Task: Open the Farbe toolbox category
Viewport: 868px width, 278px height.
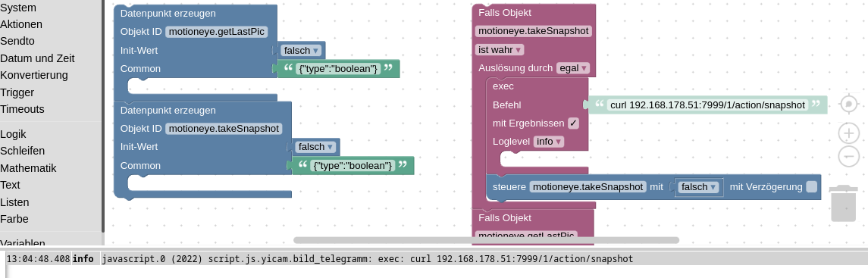Action: click(14, 219)
